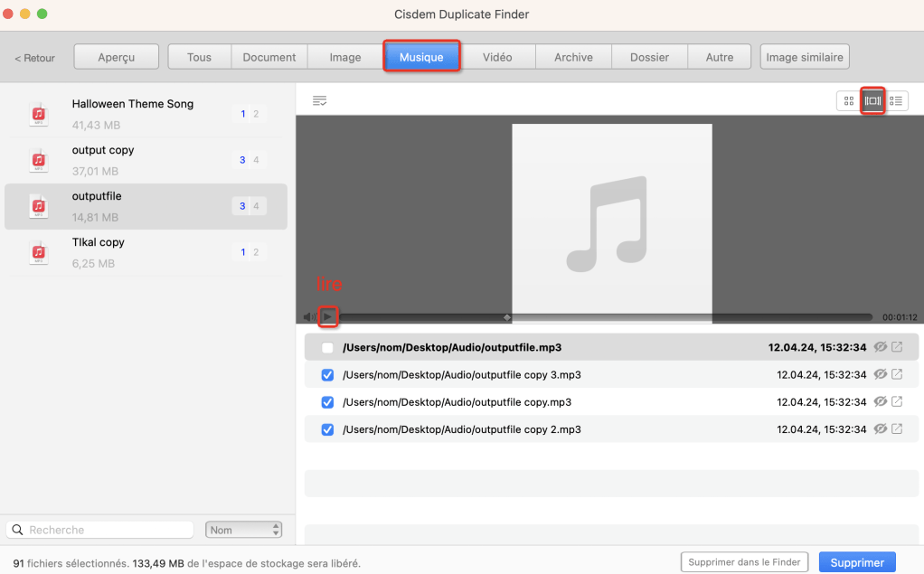Mute the audio preview speaker icon
Viewport: 924px width, 574px height.
[x=310, y=317]
